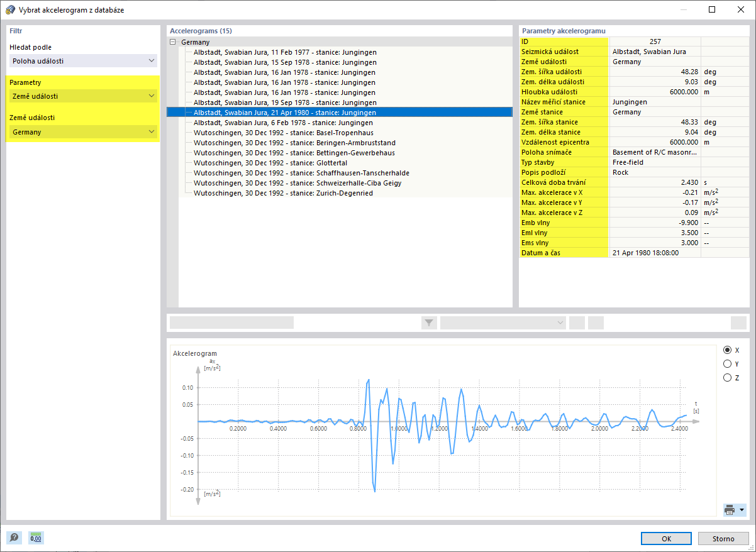Click the Seizmická událost parameter row
The height and width of the screenshot is (552, 756).
pos(635,52)
